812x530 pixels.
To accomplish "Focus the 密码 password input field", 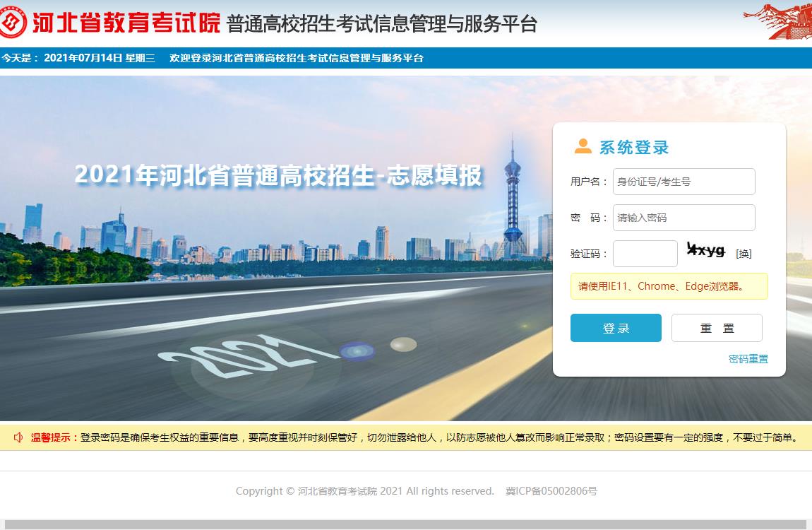I will 683,218.
